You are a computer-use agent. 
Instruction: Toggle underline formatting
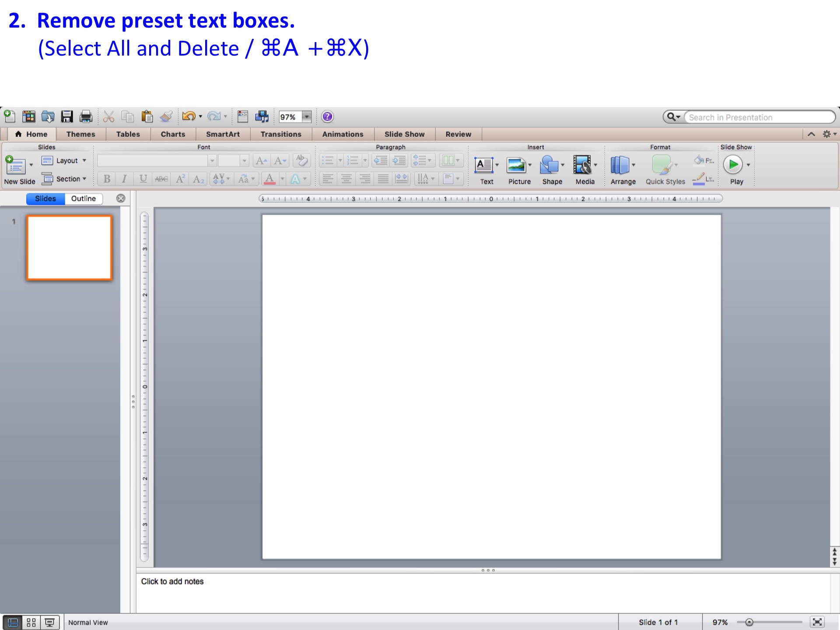tap(143, 178)
